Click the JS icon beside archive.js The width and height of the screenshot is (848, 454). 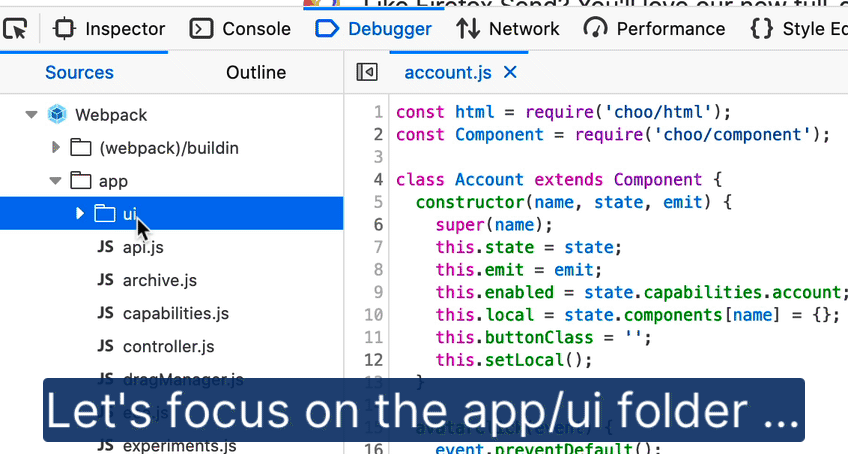click(105, 280)
